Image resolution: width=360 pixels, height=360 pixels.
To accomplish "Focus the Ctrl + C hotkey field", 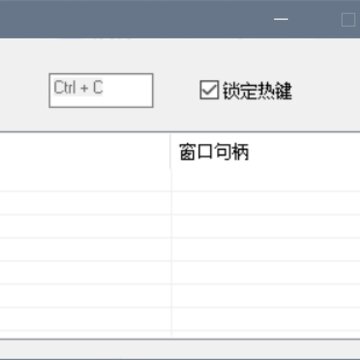I will pyautogui.click(x=101, y=90).
